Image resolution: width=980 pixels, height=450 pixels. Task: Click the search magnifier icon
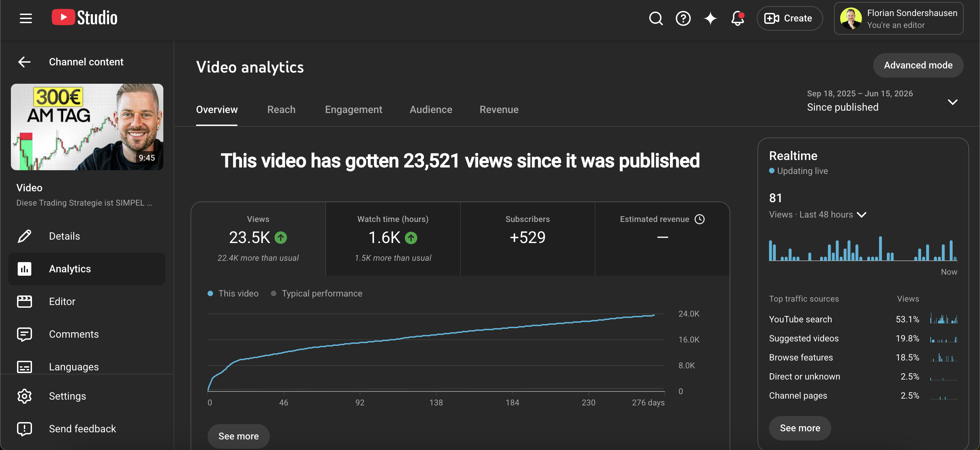coord(655,18)
